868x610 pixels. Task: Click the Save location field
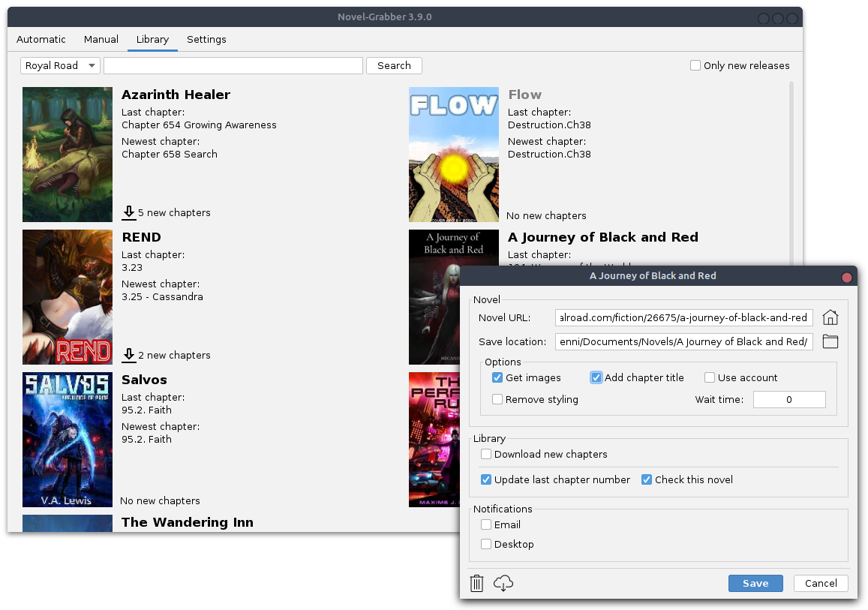tap(684, 341)
